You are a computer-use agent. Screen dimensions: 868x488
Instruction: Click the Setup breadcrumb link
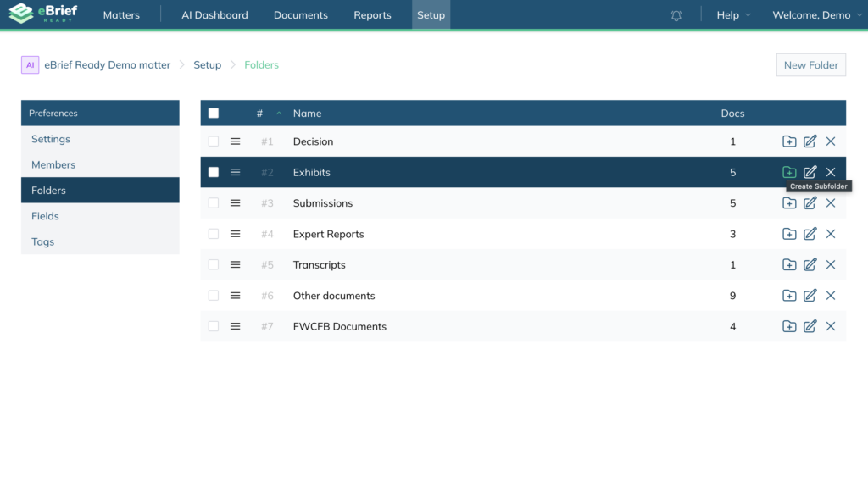pos(207,64)
